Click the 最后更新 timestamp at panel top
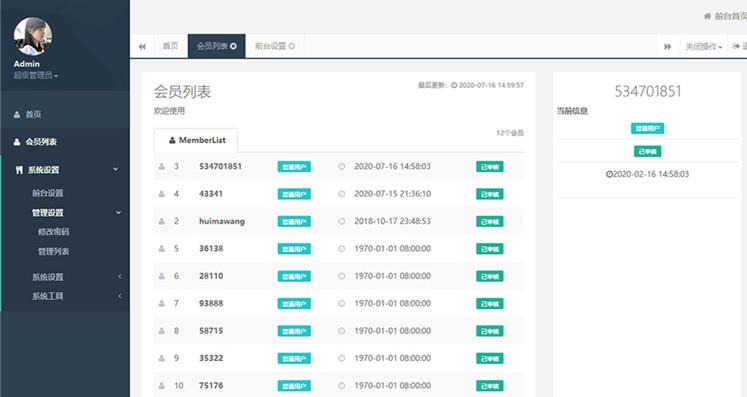The width and height of the screenshot is (747, 397). tap(471, 85)
